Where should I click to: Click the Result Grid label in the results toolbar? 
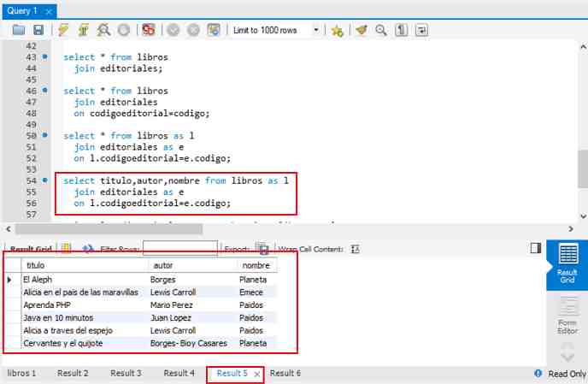[x=31, y=249]
